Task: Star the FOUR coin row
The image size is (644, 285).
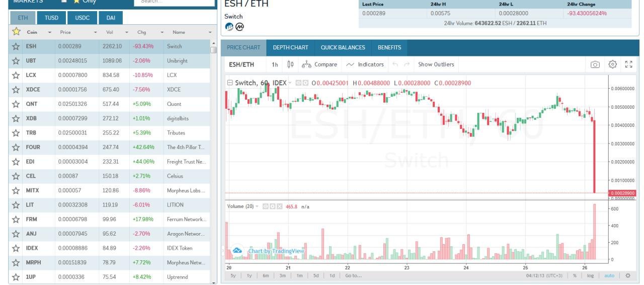Action: (16, 147)
